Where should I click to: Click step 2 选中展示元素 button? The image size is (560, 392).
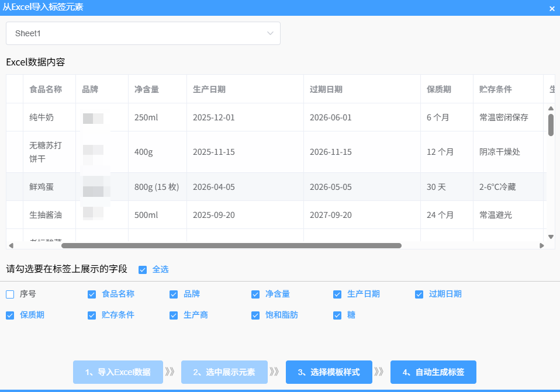[x=224, y=372]
